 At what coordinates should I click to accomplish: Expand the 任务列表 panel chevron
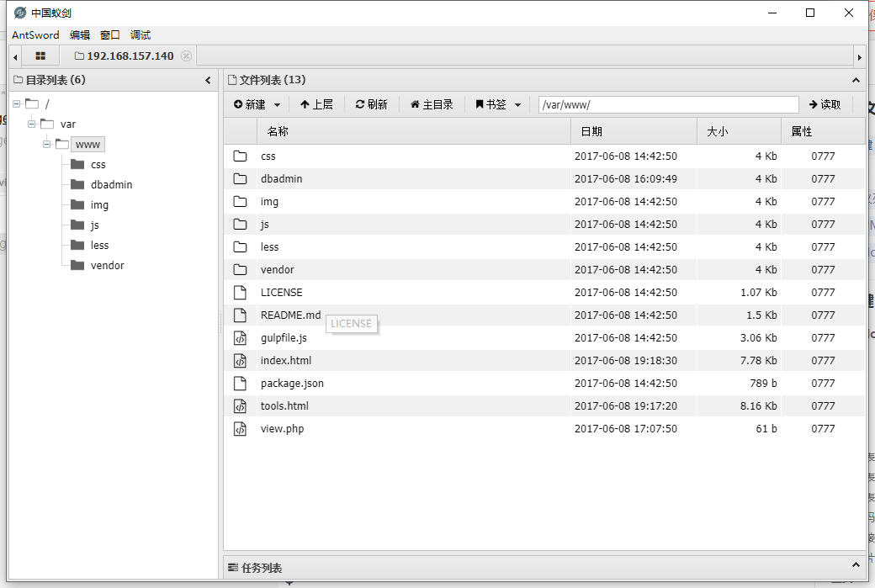coord(856,565)
